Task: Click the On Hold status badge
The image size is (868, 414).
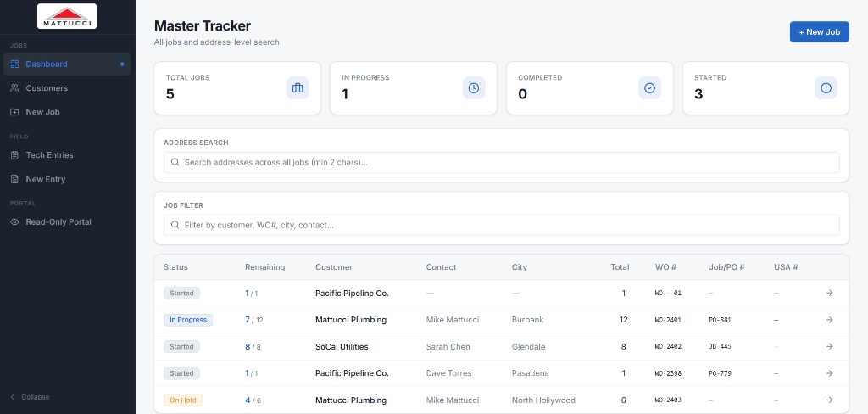Action: click(183, 400)
